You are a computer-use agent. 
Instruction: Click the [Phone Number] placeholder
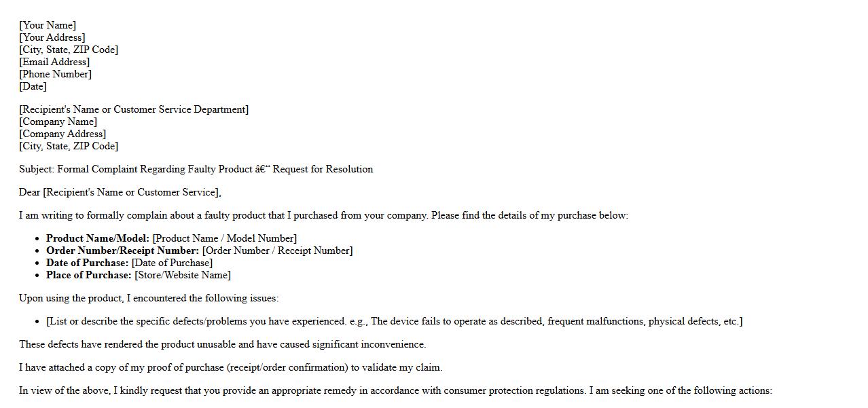[55, 74]
